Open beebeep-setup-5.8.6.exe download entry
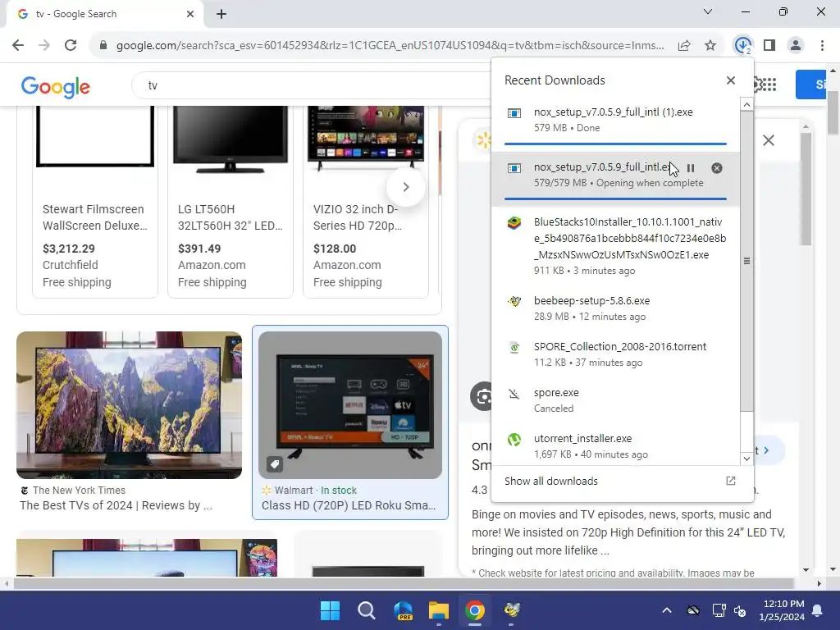The height and width of the screenshot is (630, 840). 615,308
